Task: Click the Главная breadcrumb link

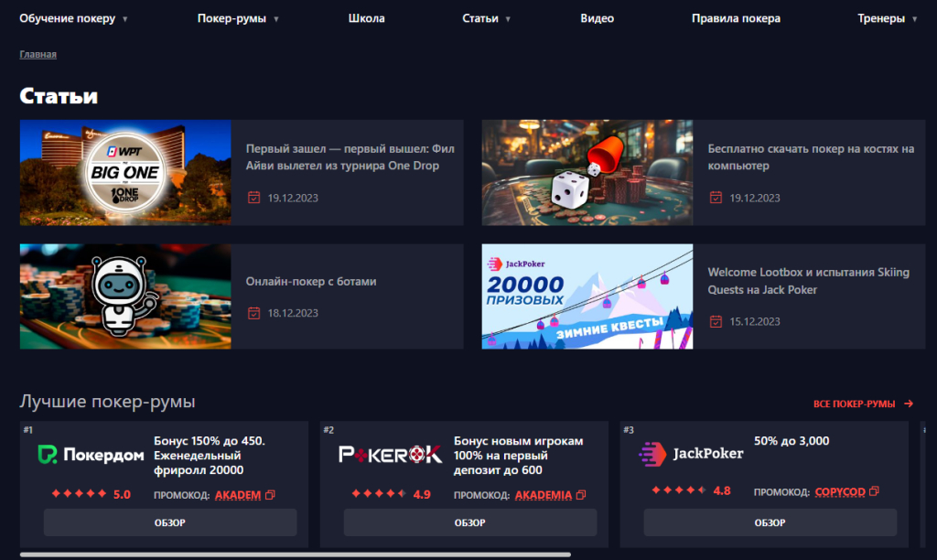Action: [38, 54]
